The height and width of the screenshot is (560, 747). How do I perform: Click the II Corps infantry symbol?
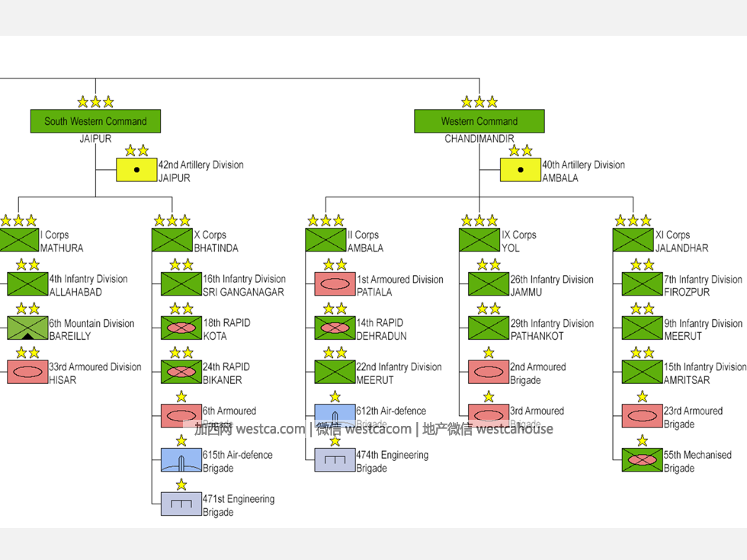[x=326, y=240]
